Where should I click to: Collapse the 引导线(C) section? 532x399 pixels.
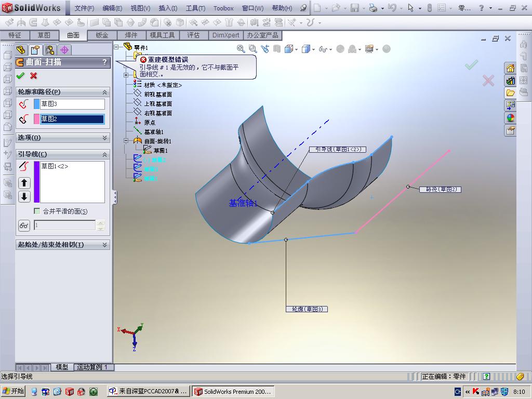tap(104, 154)
